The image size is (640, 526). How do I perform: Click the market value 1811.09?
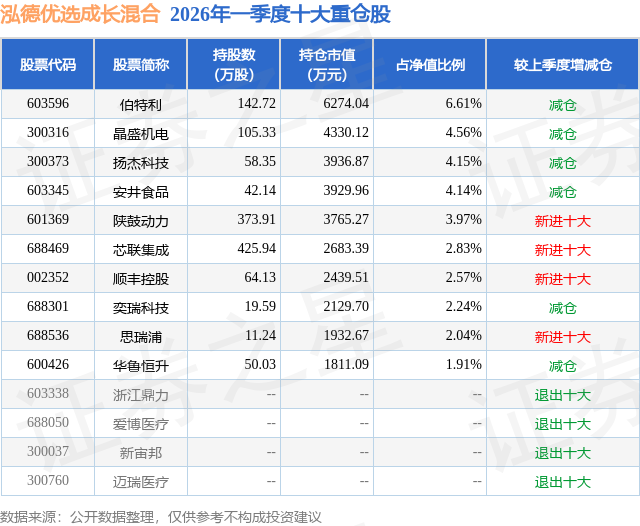tap(346, 364)
